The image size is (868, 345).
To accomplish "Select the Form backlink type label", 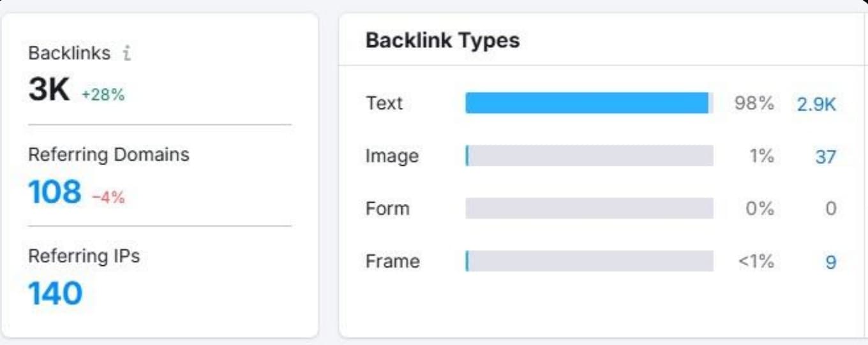I will 387,209.
